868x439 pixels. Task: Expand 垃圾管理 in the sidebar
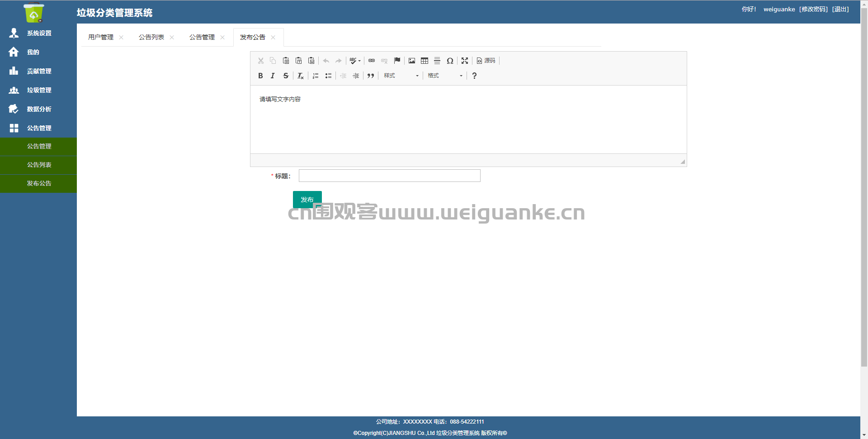(x=38, y=90)
